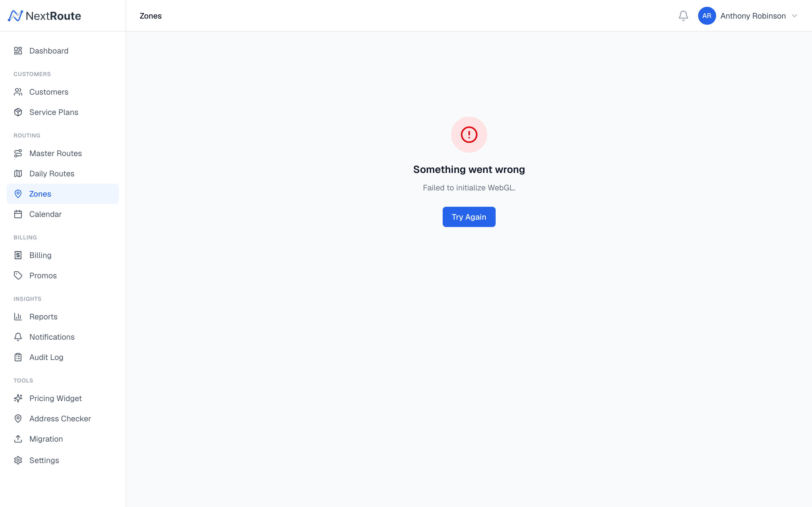Viewport: 812px width, 507px height.
Task: Open the Audit Log page
Action: 46,357
